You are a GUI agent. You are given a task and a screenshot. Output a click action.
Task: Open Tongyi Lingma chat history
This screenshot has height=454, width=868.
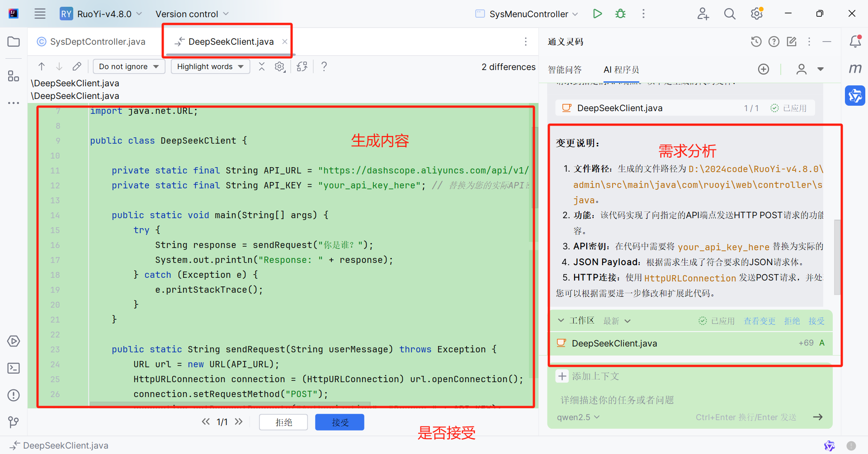pyautogui.click(x=756, y=42)
